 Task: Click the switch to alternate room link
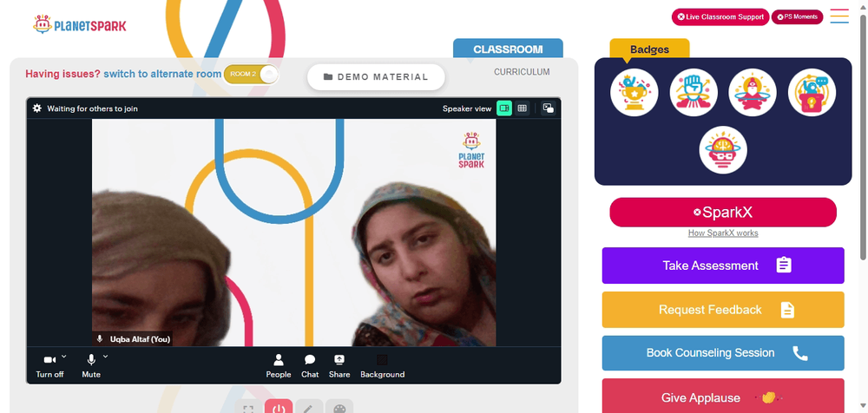pos(162,75)
